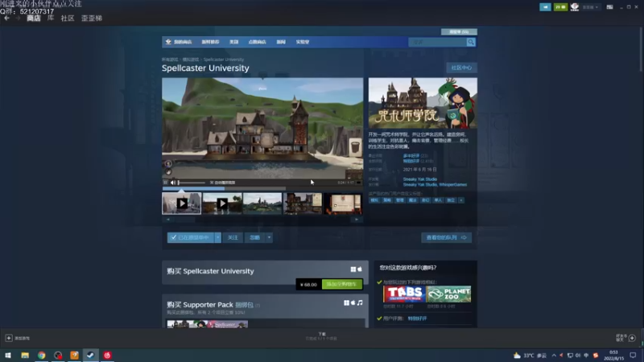This screenshot has height=362, width=644.
Task: Click the Steam taskbar icon
Action: click(x=91, y=355)
